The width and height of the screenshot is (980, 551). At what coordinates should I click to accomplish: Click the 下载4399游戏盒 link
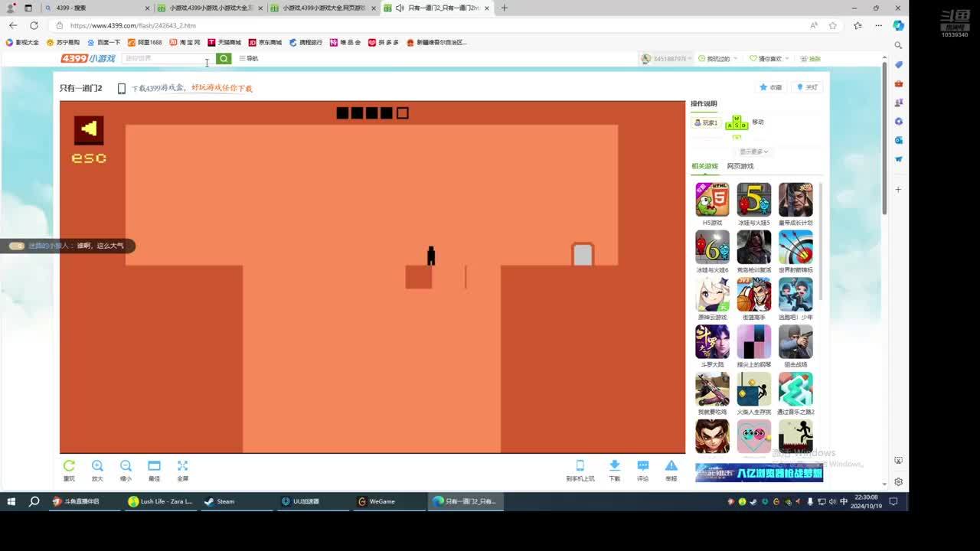(x=192, y=88)
